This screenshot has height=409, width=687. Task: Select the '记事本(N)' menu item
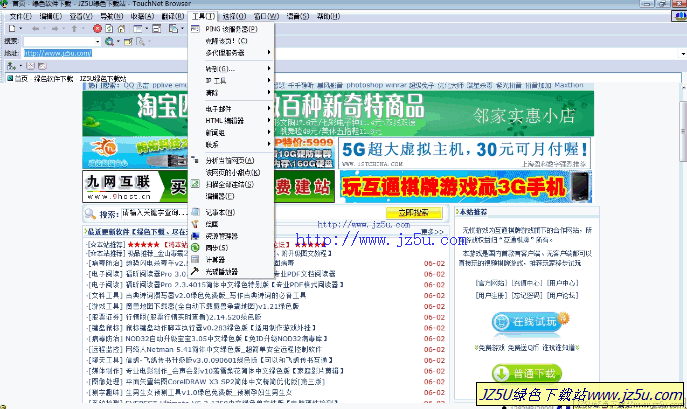[x=231, y=212]
